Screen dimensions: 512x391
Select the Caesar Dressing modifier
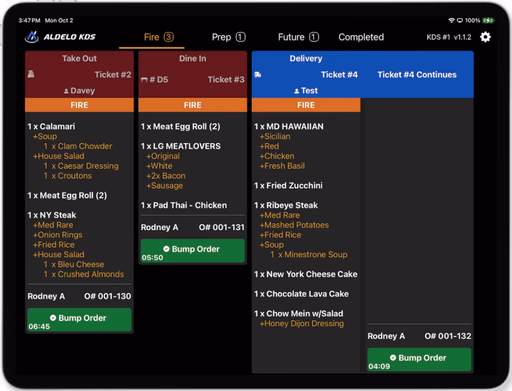(x=81, y=166)
